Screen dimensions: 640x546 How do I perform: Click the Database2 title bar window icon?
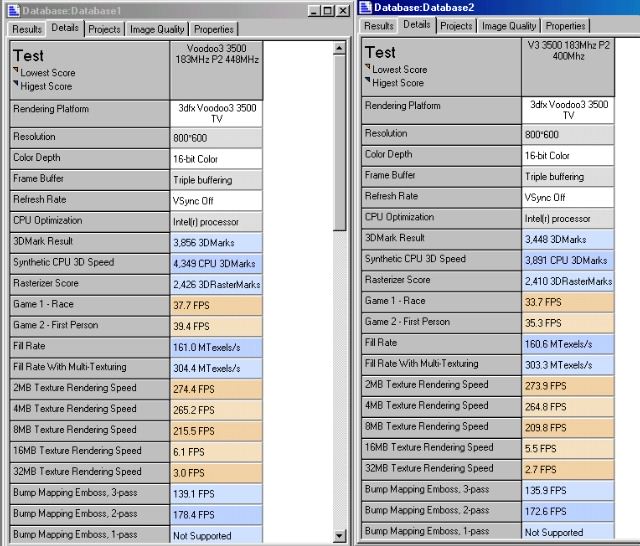pos(364,7)
